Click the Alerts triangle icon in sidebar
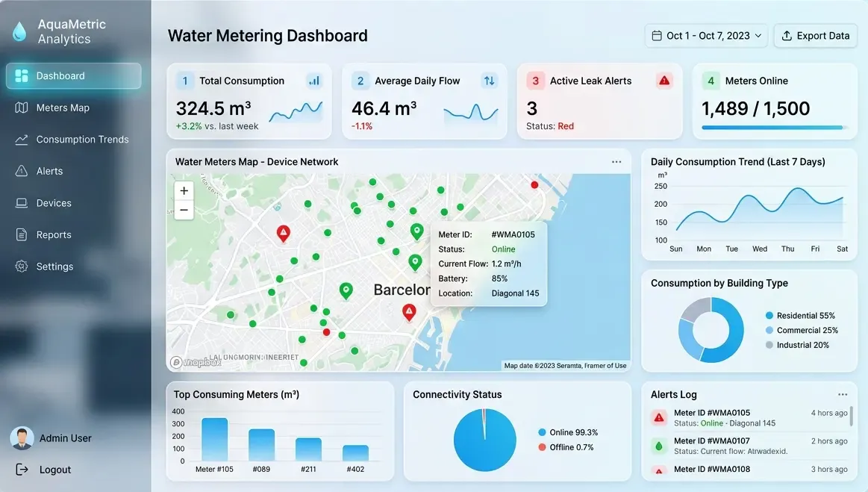868x492 pixels. tap(22, 171)
